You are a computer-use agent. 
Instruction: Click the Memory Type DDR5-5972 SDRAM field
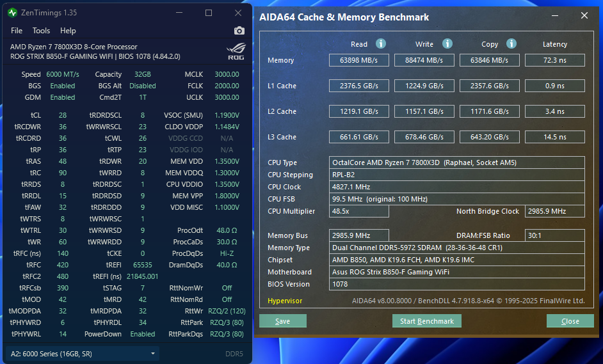pos(457,248)
